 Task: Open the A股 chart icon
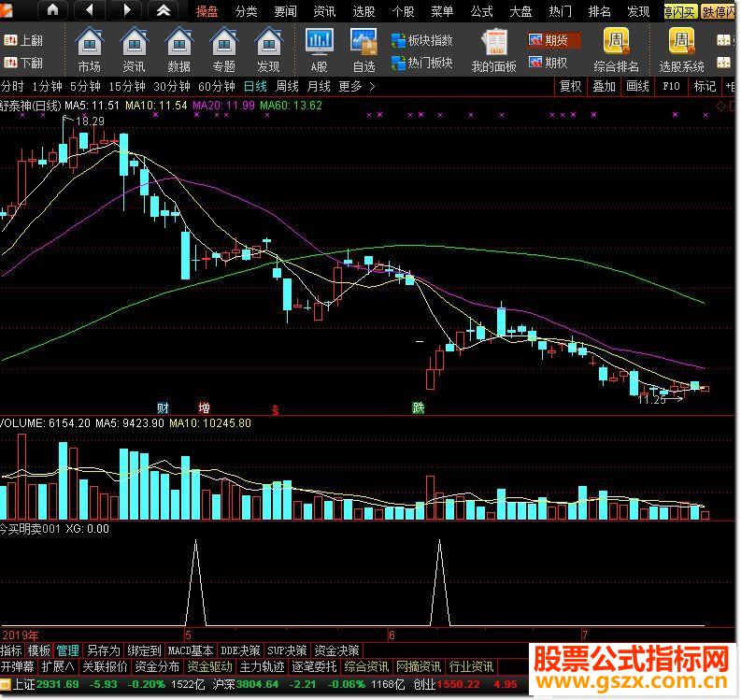[320, 50]
